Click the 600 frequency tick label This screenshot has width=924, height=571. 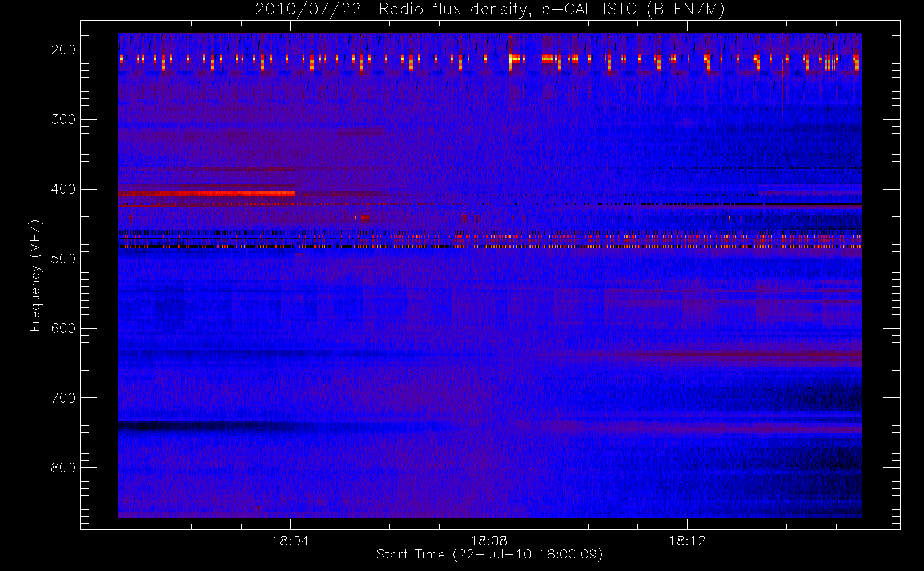coord(63,328)
